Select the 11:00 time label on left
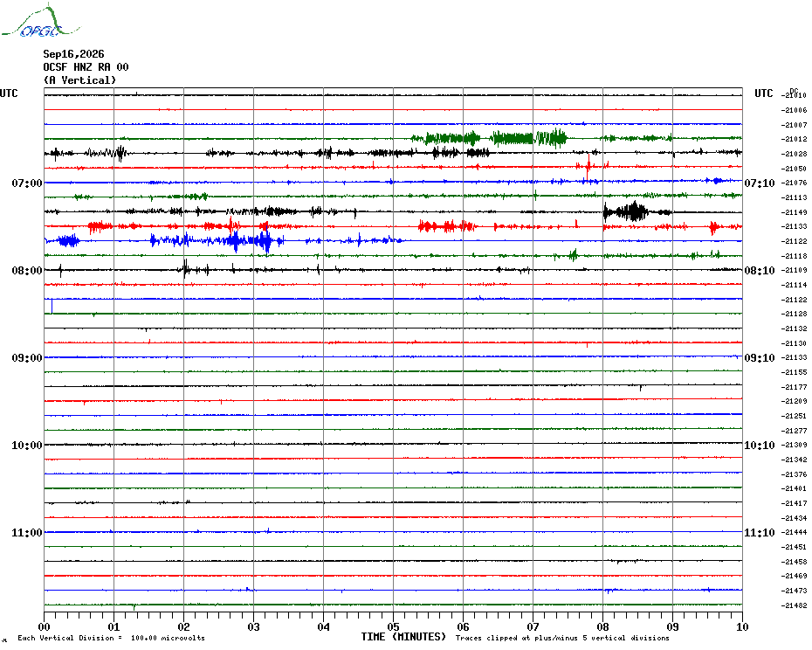812x650 pixels. pos(27,532)
